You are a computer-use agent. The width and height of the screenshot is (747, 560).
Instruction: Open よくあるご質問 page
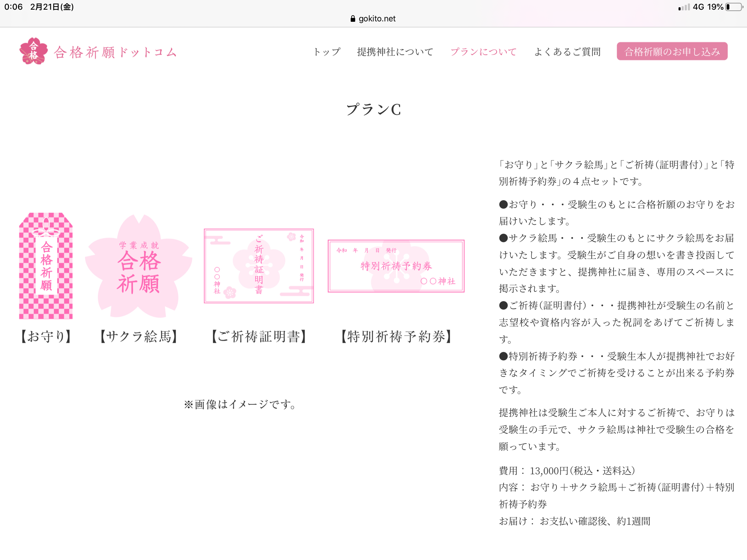coord(567,52)
